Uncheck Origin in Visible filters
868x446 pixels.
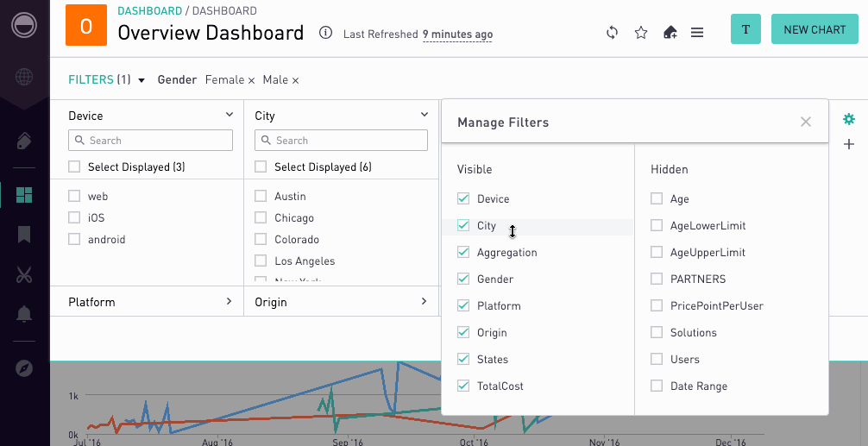click(x=463, y=332)
